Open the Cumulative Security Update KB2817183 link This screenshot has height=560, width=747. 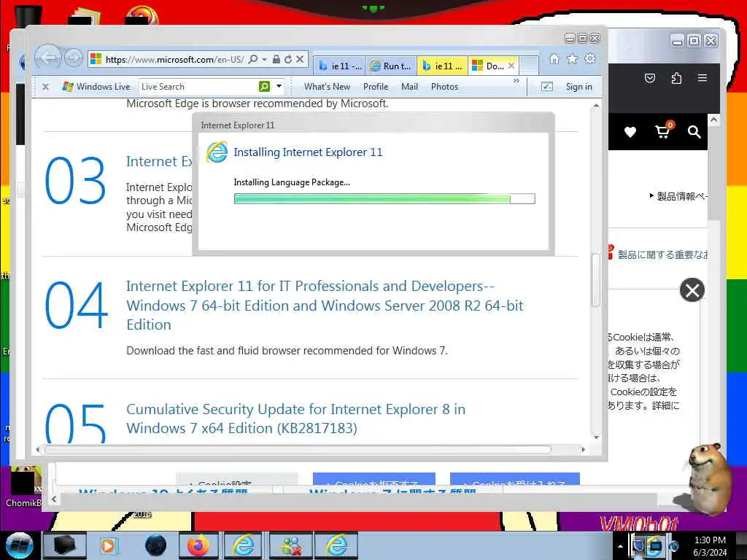[296, 419]
